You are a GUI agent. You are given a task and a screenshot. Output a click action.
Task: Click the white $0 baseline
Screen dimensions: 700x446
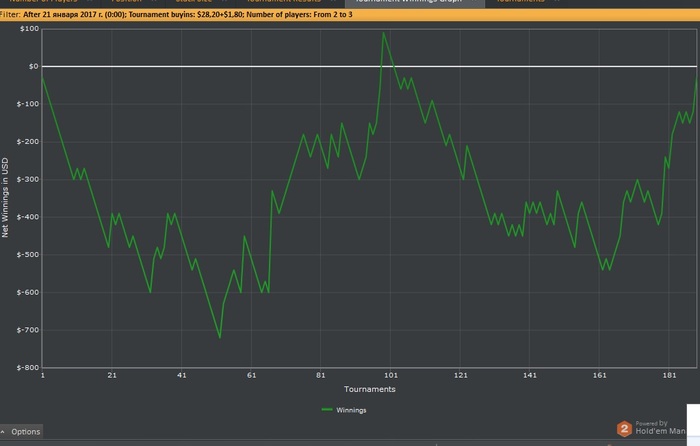369,67
